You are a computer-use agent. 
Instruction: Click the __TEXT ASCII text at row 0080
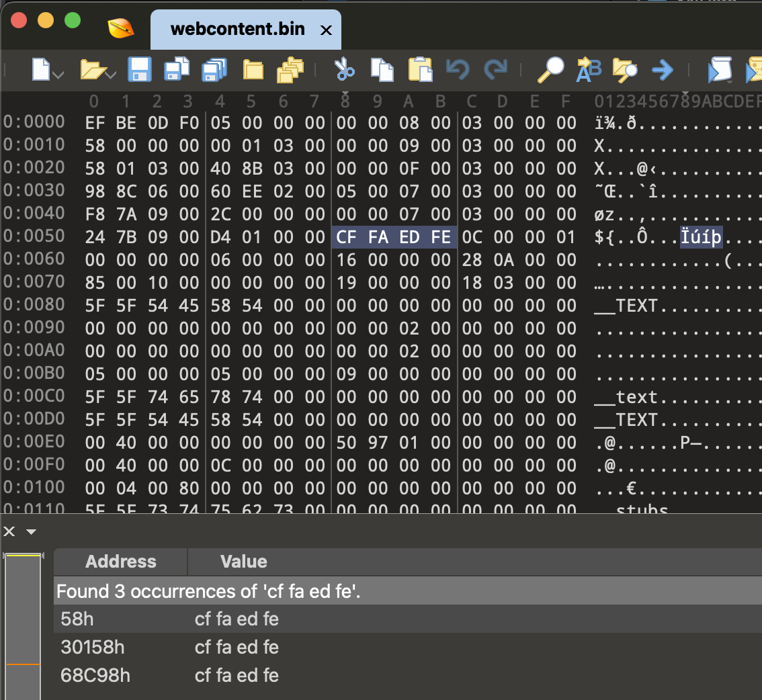pos(626,306)
